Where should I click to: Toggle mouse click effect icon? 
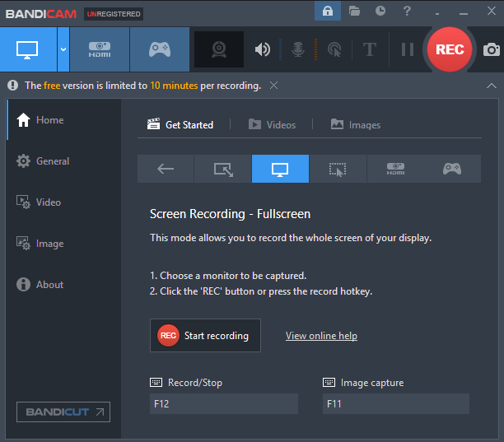334,49
